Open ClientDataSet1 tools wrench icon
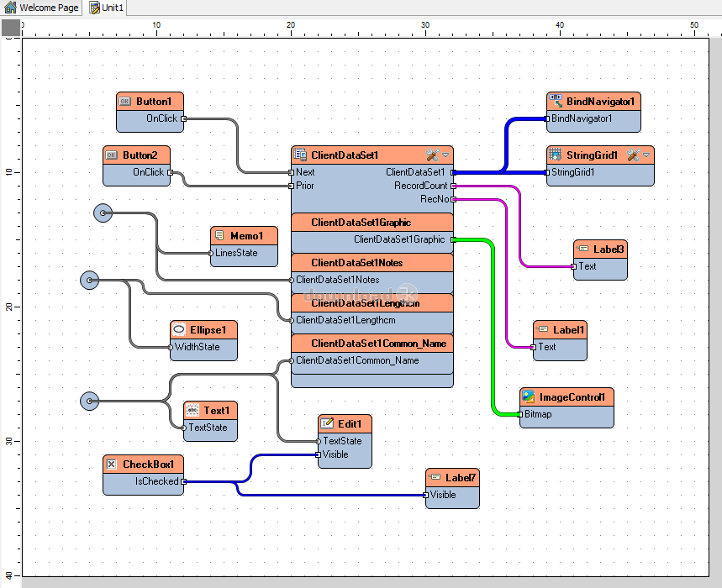The height and width of the screenshot is (588, 722). click(432, 155)
